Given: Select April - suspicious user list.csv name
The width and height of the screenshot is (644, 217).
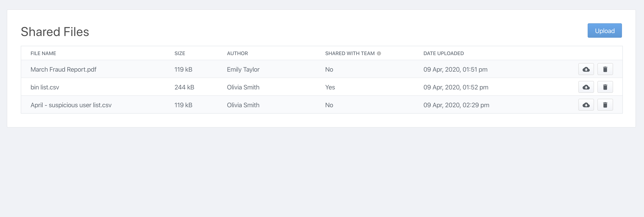Looking at the screenshot, I should point(71,105).
